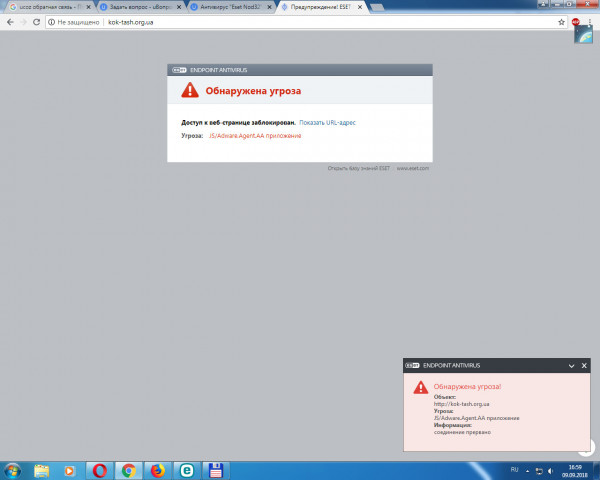The height and width of the screenshot is (480, 600).
Task: Open the media player from the taskbar
Action: tap(69, 470)
